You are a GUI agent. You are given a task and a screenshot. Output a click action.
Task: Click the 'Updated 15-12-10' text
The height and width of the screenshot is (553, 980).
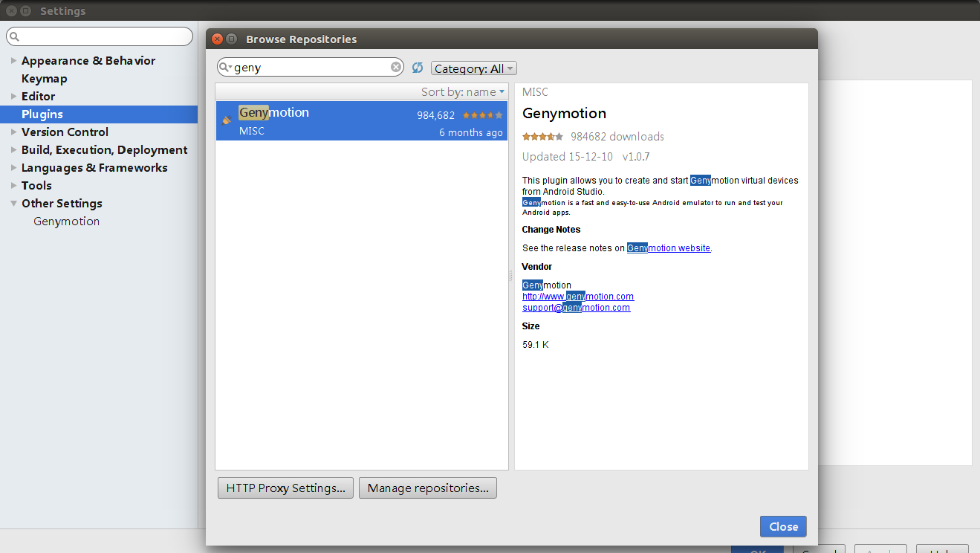[x=568, y=157]
